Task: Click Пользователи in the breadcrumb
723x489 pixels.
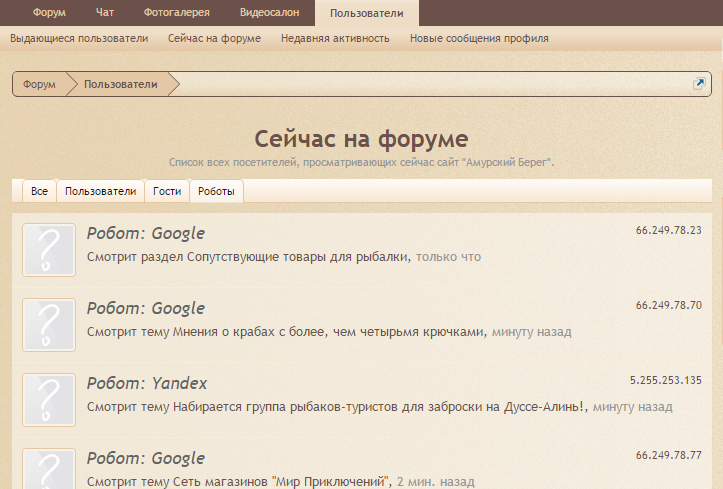Action: (x=121, y=84)
